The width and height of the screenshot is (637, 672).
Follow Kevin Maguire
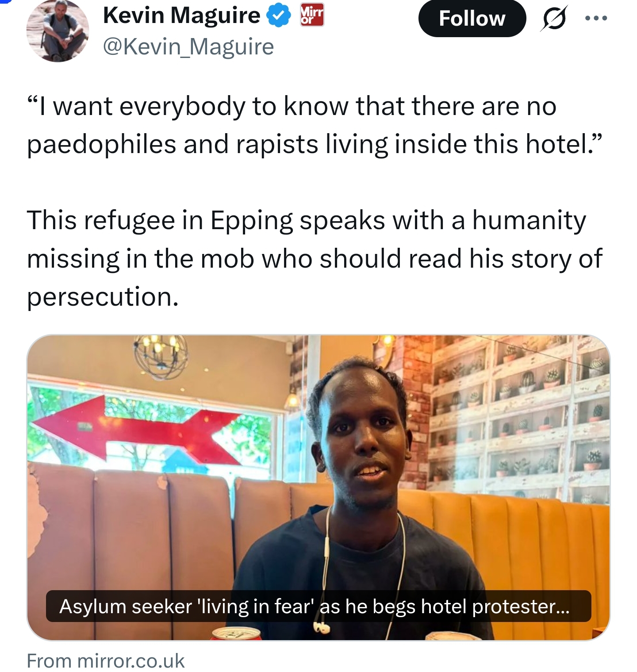[472, 18]
